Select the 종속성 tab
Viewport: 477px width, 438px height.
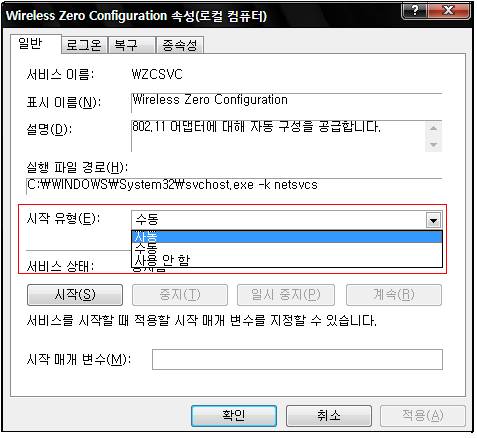point(180,45)
